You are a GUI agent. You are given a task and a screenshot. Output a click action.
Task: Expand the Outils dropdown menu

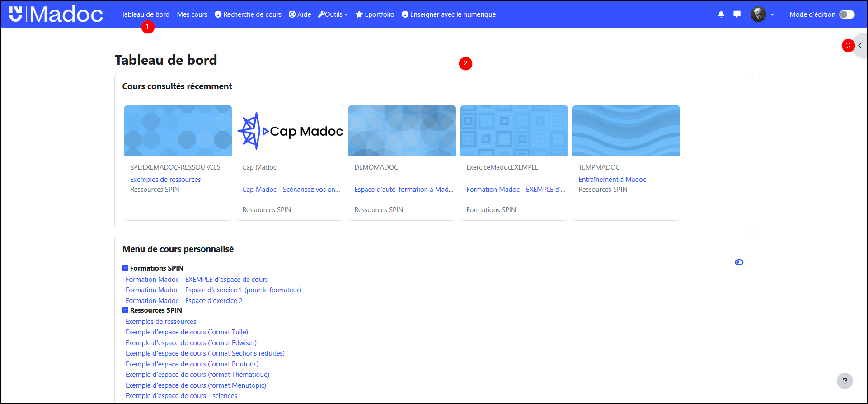click(333, 14)
